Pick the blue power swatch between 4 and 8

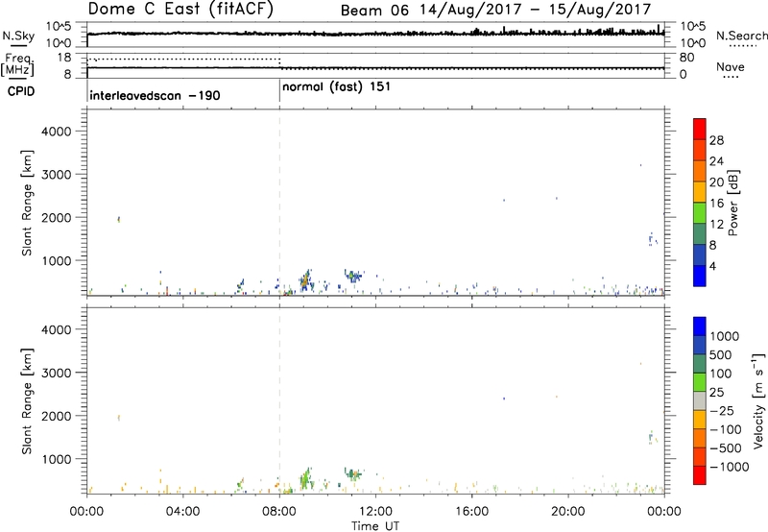(x=700, y=255)
